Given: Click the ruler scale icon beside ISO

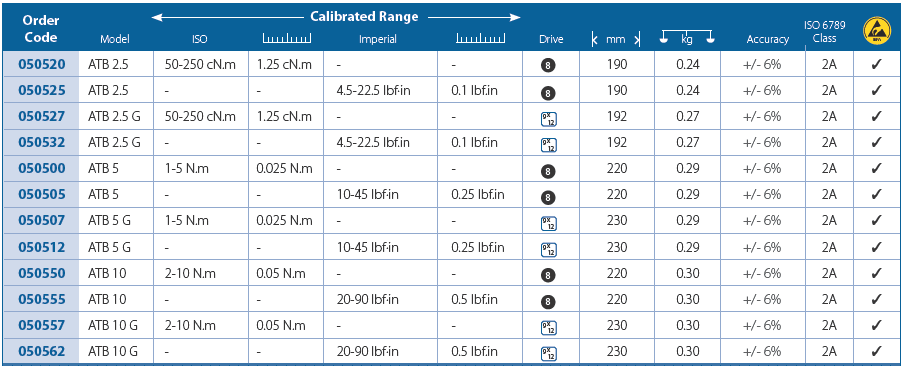Looking at the screenshot, I should pos(286,39).
